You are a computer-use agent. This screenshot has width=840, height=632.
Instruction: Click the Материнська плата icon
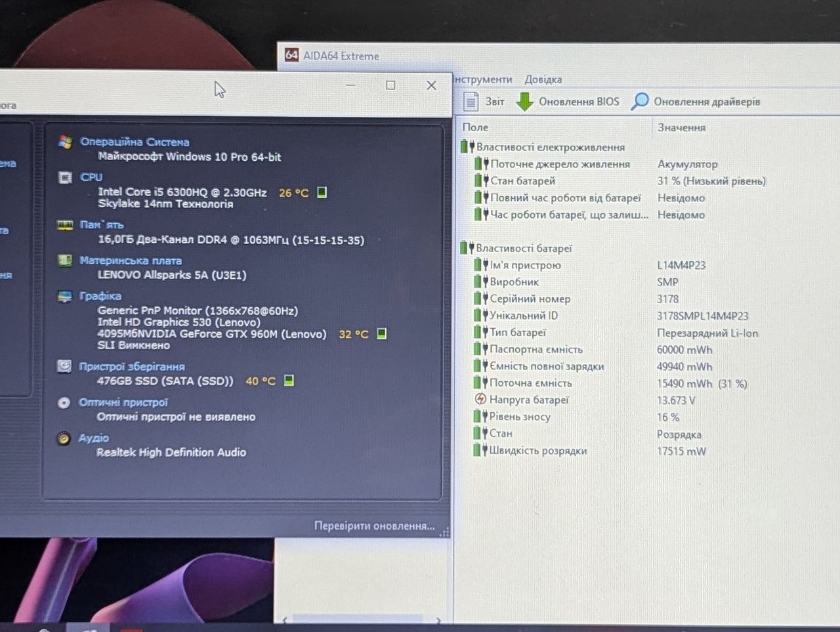64,261
